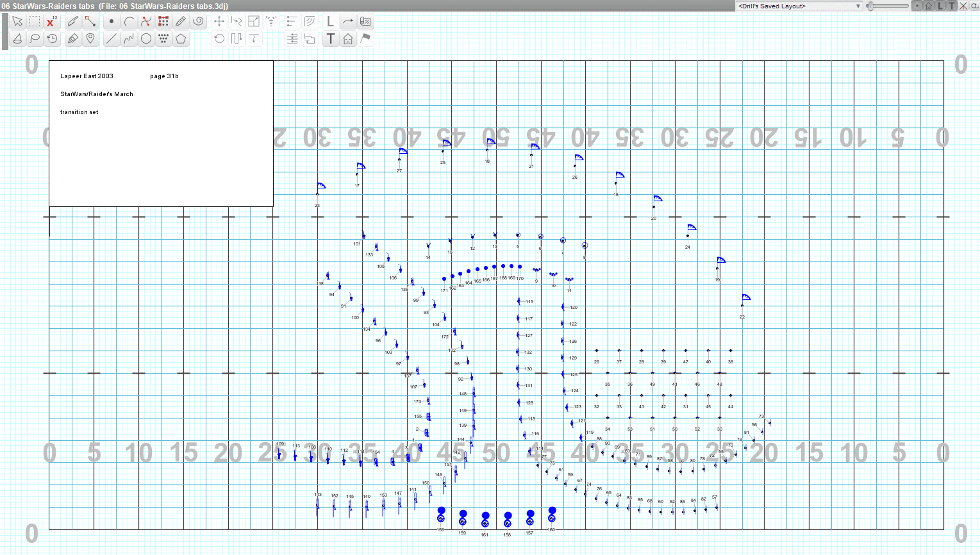Open the Drill's Saved Layout dropdown

tap(799, 6)
